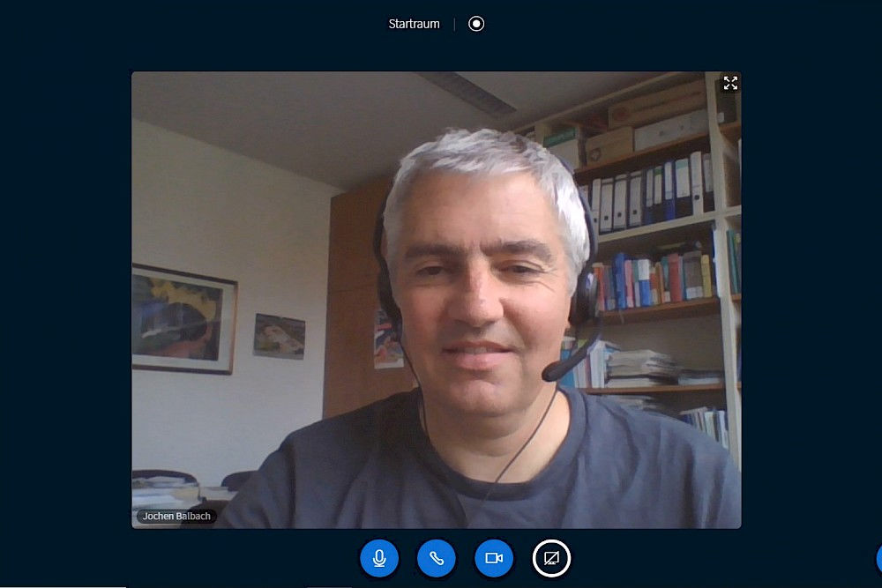Click the colorful books on the middle shelf
The width and height of the screenshot is (882, 588).
pyautogui.click(x=657, y=278)
